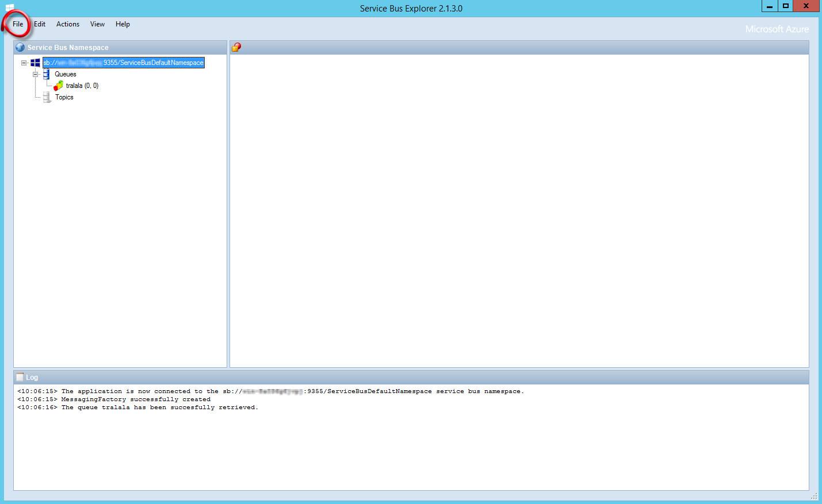Click the tralala queue colored blocks icon
The width and height of the screenshot is (822, 504).
click(x=59, y=86)
